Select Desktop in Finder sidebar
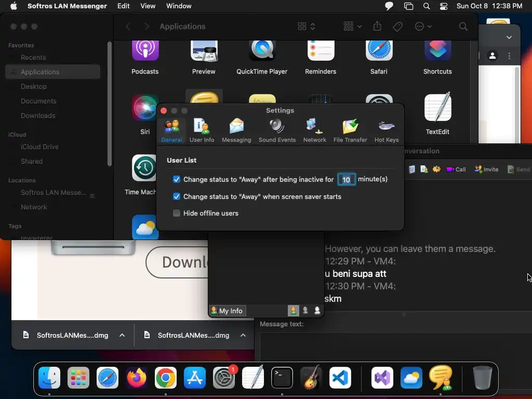 click(34, 87)
